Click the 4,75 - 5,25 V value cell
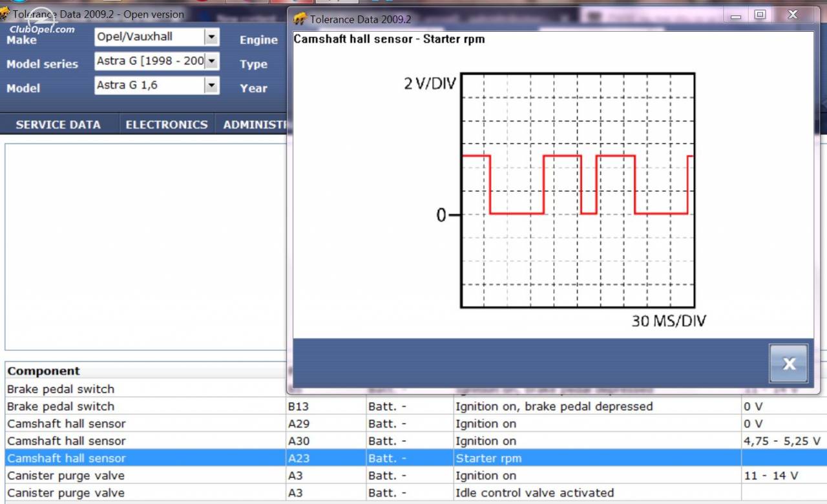 (784, 441)
